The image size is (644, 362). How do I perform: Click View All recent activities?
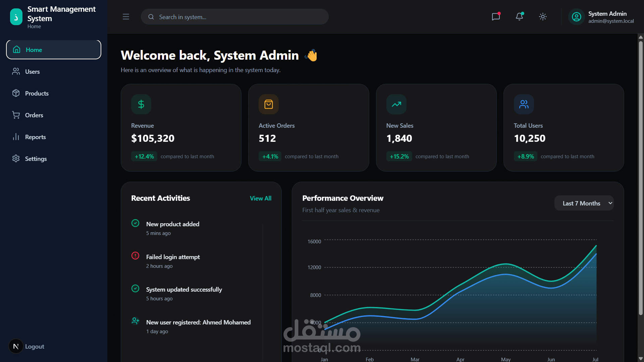[260, 198]
